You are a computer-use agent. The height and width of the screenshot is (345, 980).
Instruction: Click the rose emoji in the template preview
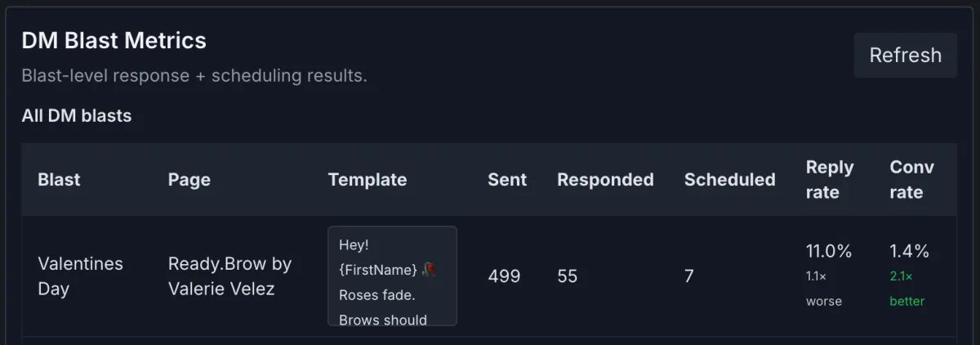[x=430, y=270]
